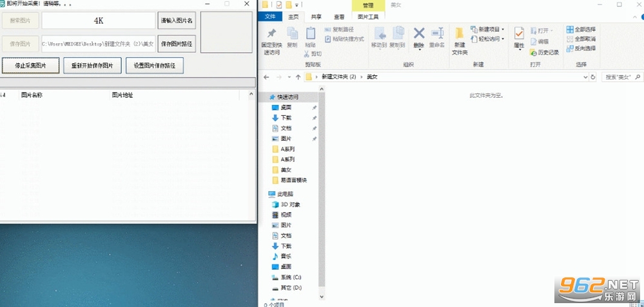Click the 设置图片保存路径 button
Viewport: 644px width, 307px height.
(x=155, y=66)
